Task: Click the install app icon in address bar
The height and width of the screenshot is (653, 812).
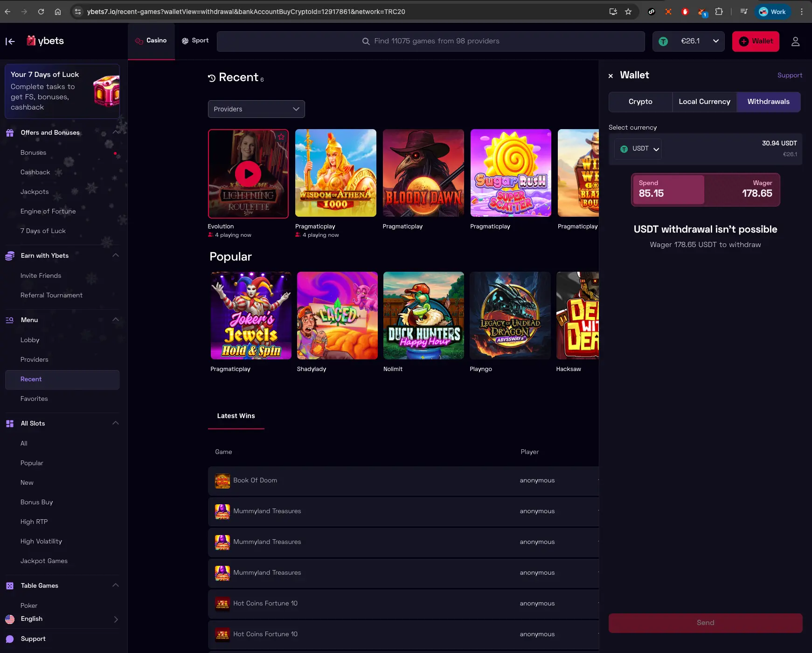Action: (x=613, y=12)
